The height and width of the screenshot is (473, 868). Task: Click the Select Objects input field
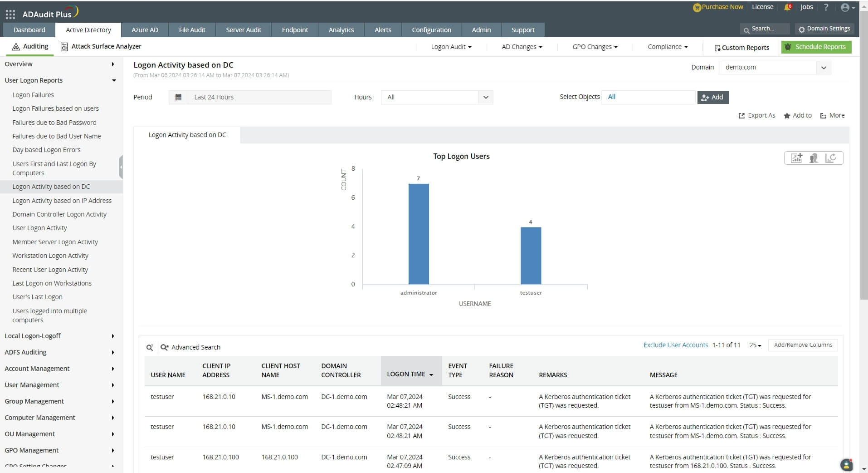point(648,97)
